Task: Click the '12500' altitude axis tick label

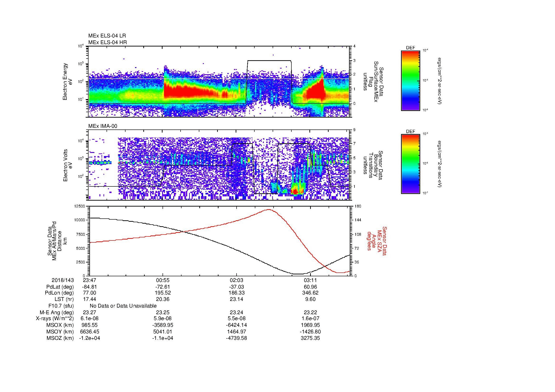Action: coord(79,206)
